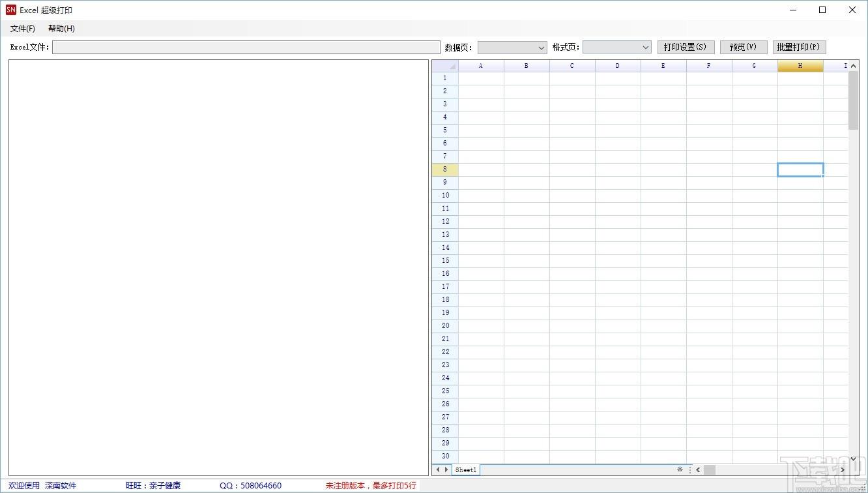Screen dimensions: 868x493
Task: Click the horizontal scrollbar right arrow
Action: tap(843, 470)
